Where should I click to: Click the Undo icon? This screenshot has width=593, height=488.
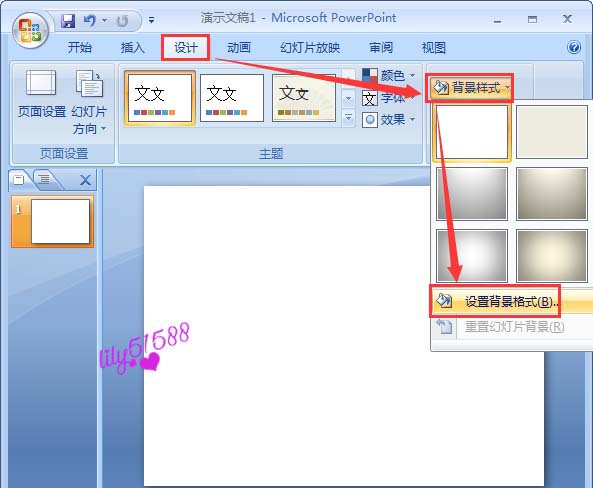tap(90, 20)
